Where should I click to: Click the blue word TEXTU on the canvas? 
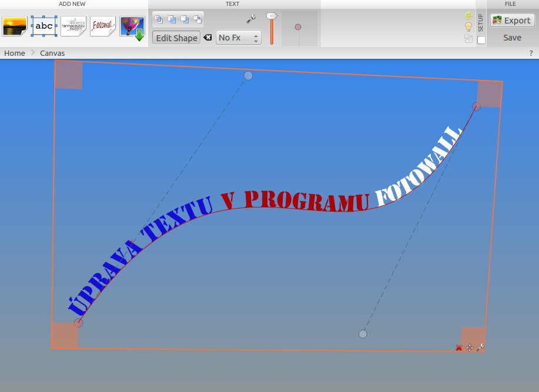[x=176, y=220]
